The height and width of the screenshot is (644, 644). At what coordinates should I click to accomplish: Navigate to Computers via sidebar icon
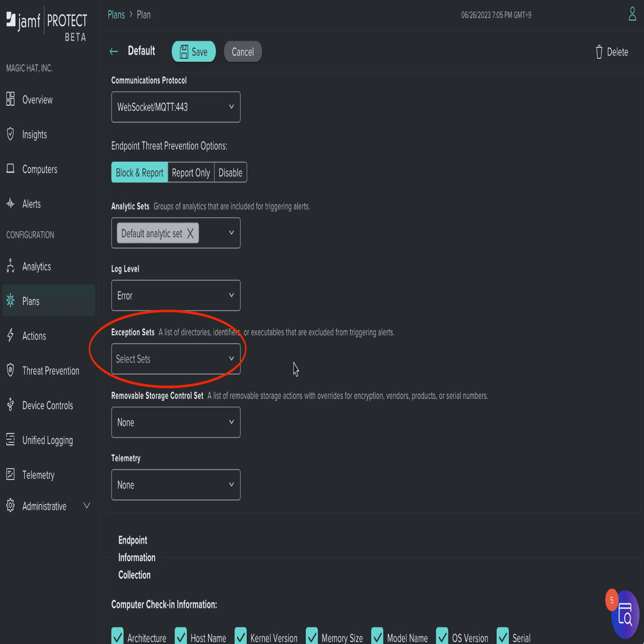(10, 169)
